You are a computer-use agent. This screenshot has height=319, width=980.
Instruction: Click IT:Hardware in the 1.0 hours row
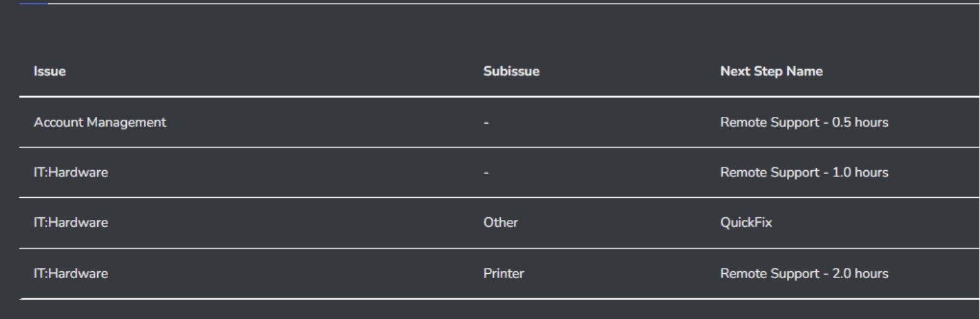click(70, 173)
